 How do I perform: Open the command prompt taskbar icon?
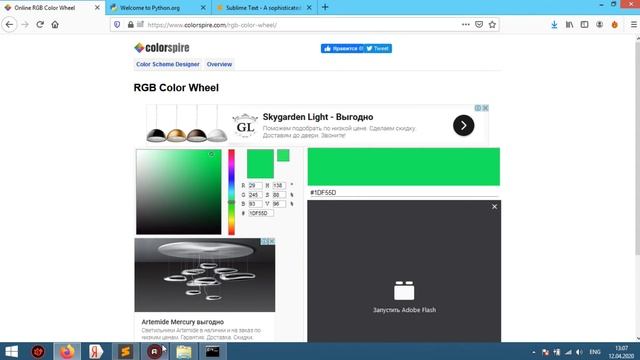(x=213, y=351)
